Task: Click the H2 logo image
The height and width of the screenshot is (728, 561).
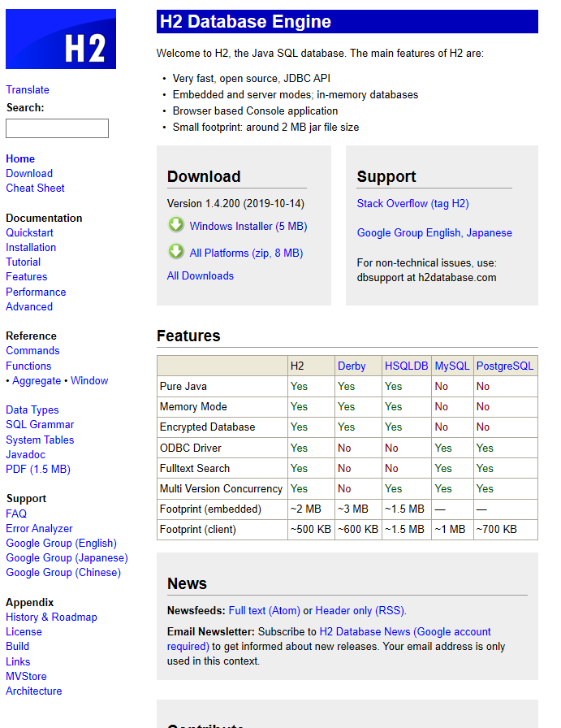Action: tap(61, 39)
